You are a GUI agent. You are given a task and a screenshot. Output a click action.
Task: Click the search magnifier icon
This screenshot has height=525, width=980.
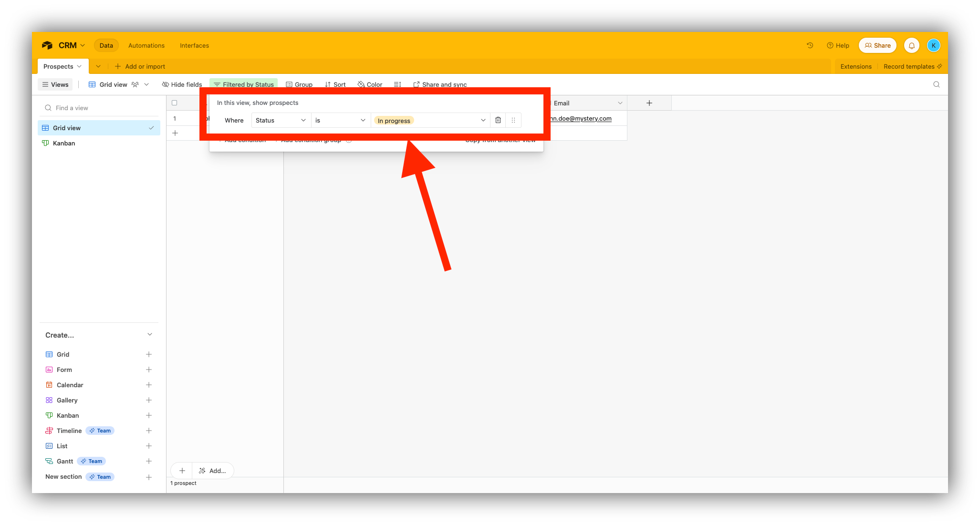936,84
